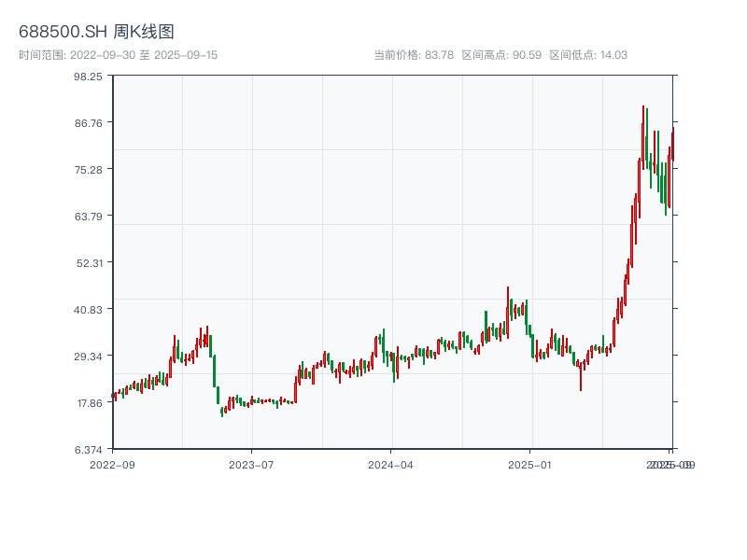The height and width of the screenshot is (560, 747).
Task: Click y-axis label 29.34
Action: pos(88,357)
